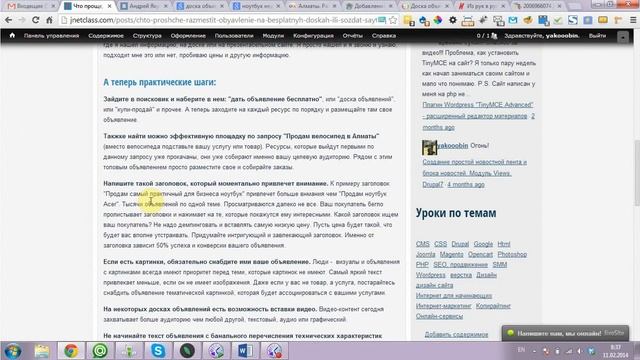Open Конфигурация admin menu item

click(x=313, y=36)
